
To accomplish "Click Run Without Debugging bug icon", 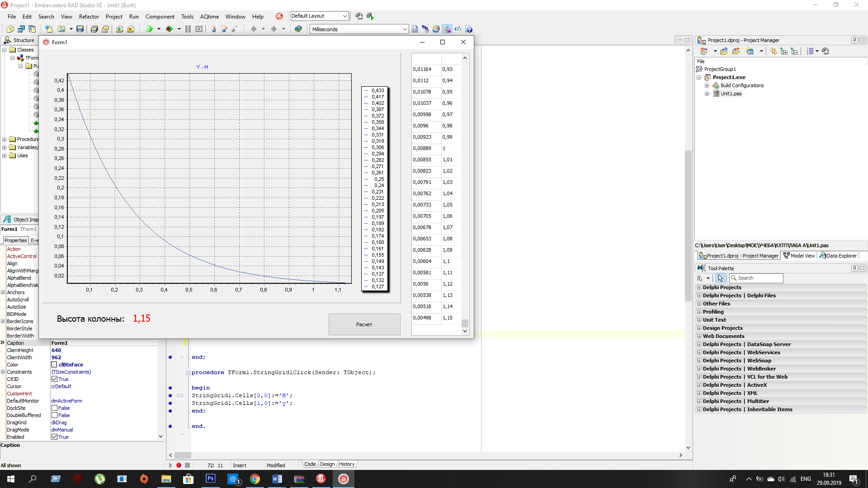I will click(x=170, y=29).
